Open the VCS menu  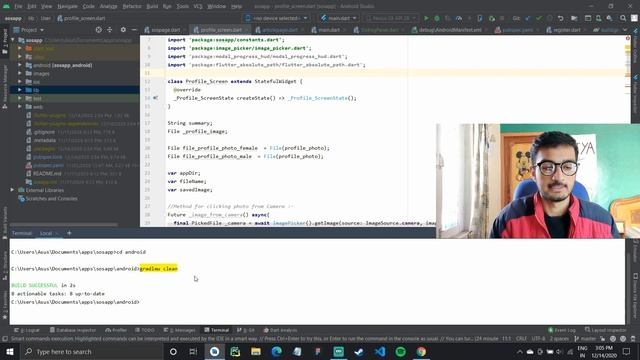198,7
